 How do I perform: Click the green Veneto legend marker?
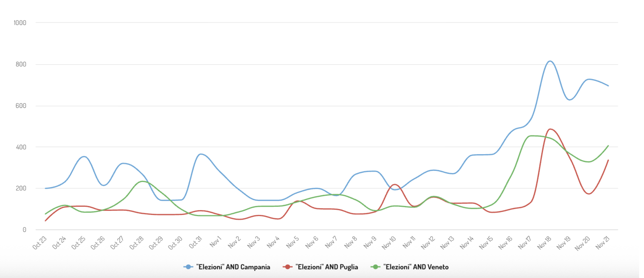[375, 267]
